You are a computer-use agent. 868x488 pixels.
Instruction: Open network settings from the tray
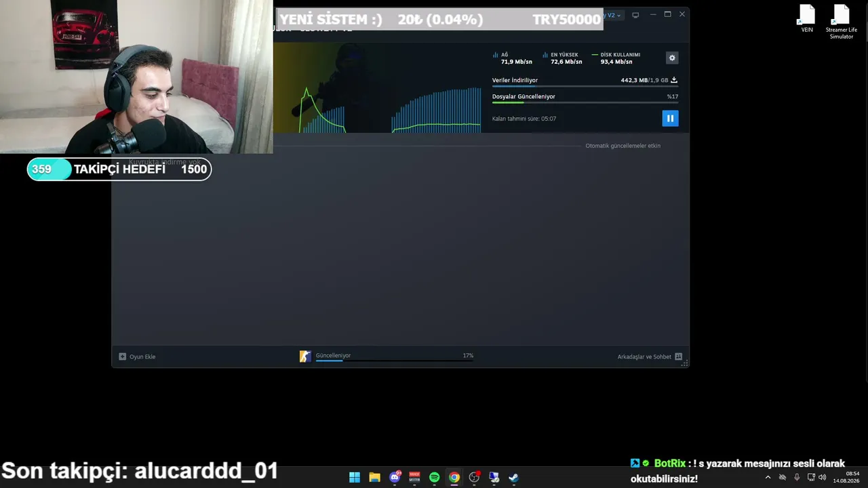(811, 477)
